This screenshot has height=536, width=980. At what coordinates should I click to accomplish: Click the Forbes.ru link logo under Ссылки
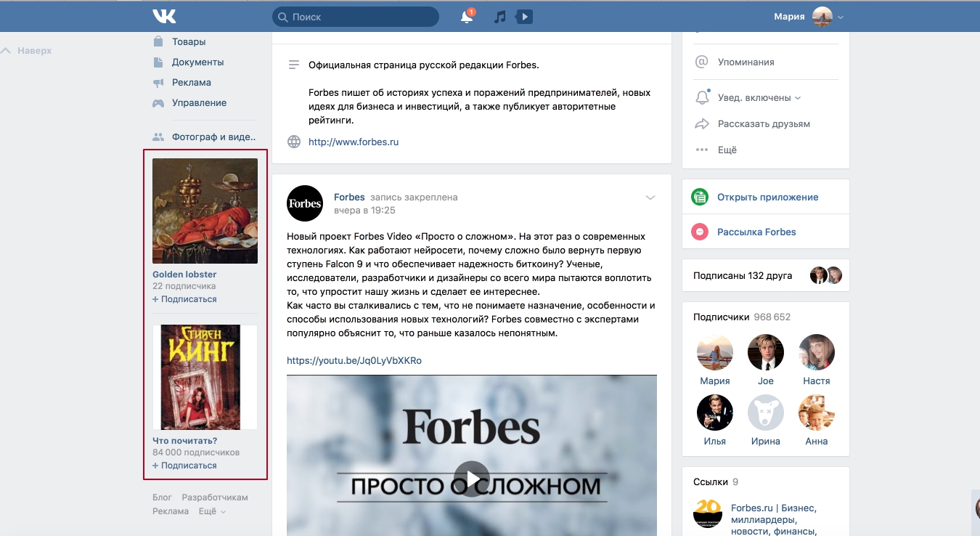[708, 514]
